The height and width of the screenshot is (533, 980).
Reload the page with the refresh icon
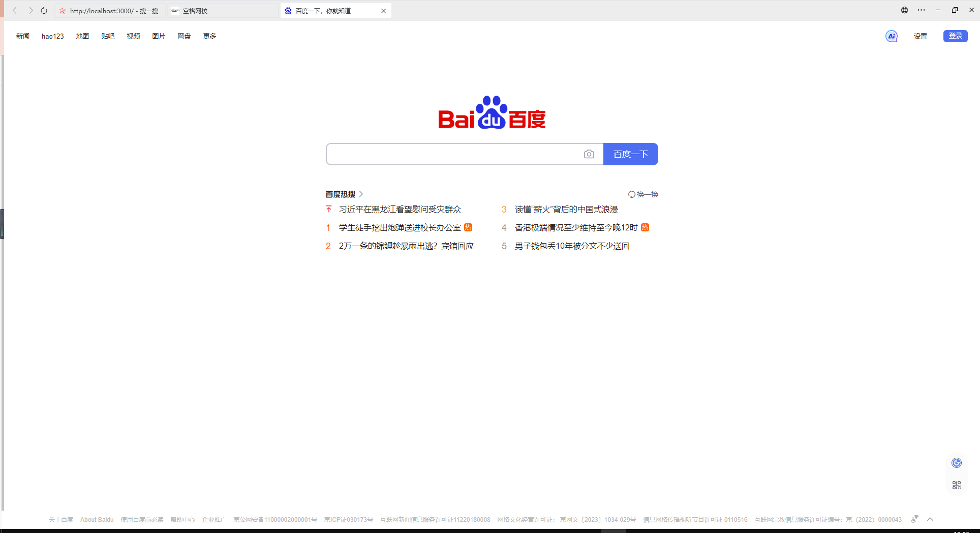click(x=44, y=10)
